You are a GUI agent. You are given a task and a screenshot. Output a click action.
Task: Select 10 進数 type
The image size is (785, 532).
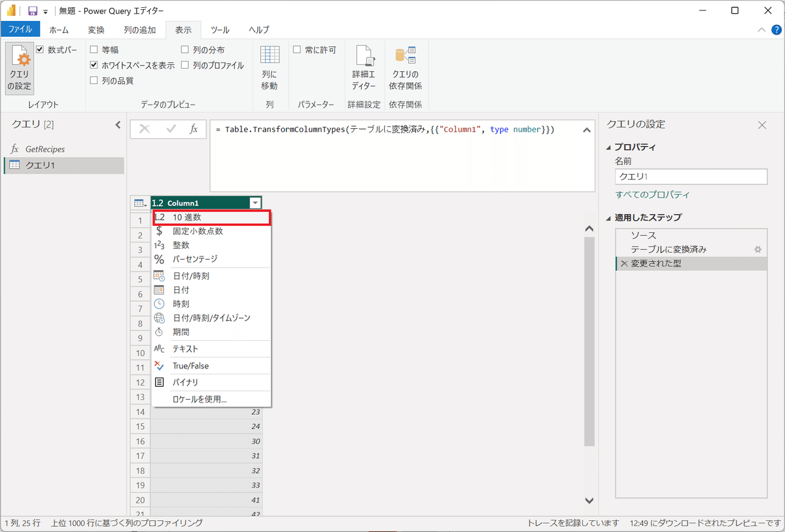(x=211, y=217)
